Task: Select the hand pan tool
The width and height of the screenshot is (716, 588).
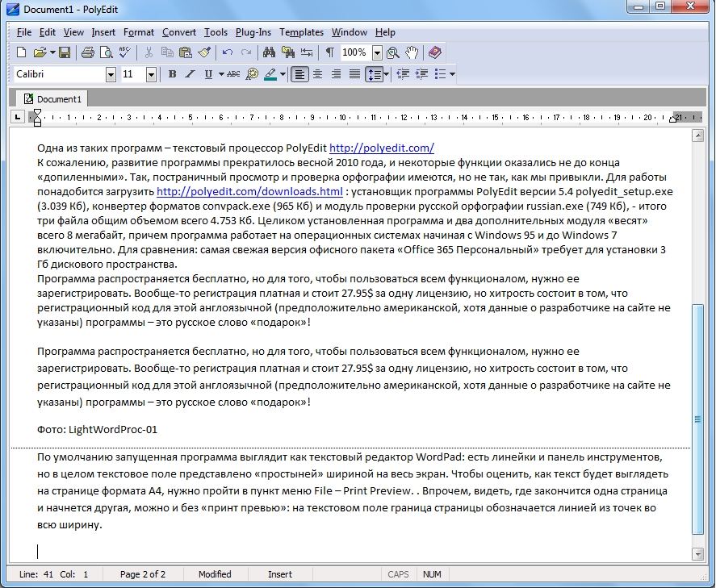Action: (412, 52)
